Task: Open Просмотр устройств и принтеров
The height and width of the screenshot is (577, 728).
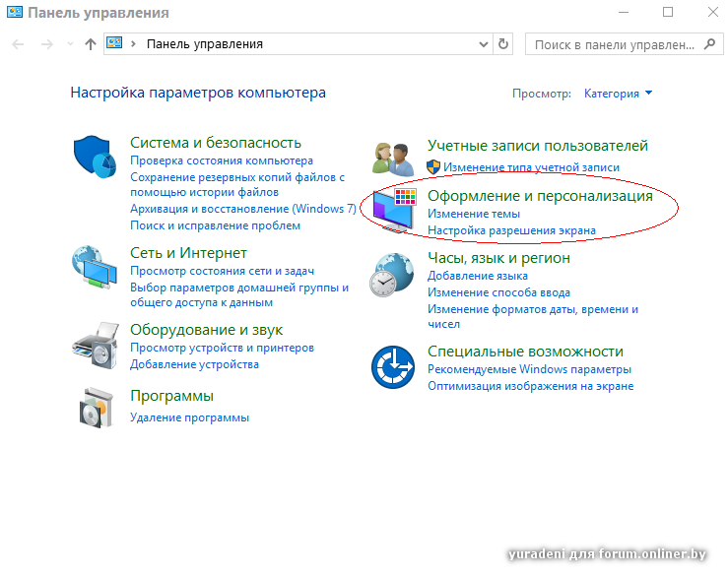Action: tap(223, 348)
